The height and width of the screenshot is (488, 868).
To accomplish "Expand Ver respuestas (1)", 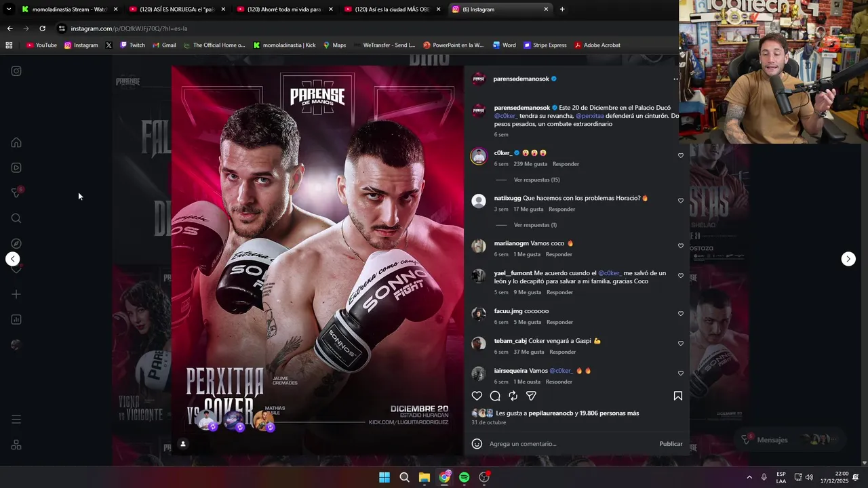I will 535,225.
